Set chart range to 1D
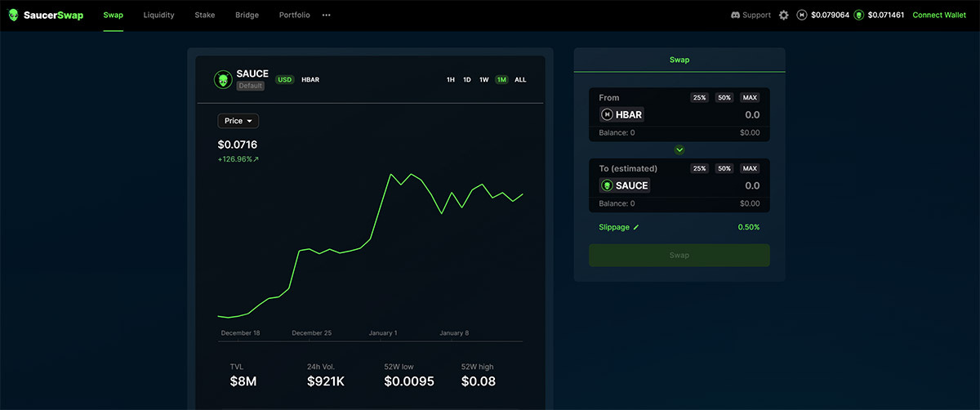 [467, 80]
